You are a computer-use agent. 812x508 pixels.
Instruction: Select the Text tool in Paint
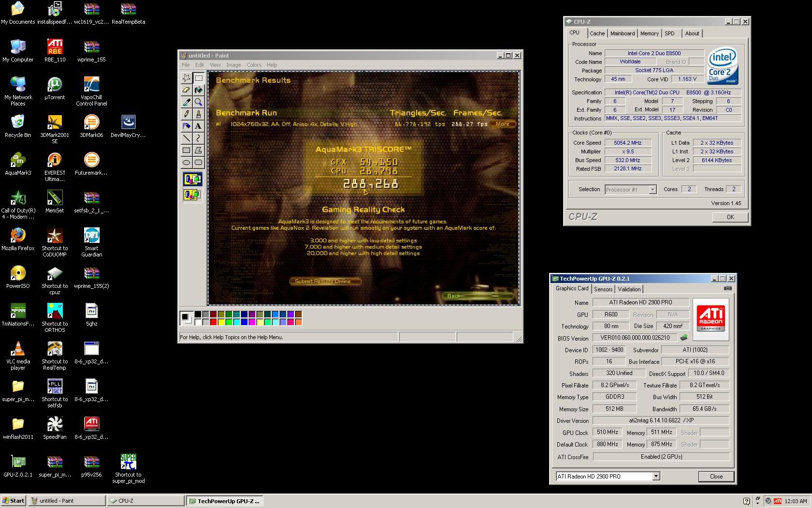click(x=198, y=126)
